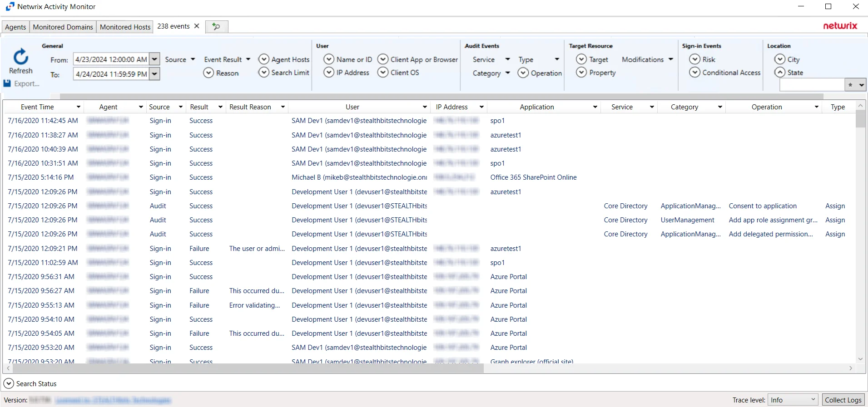Expand the IP Address filter
The height and width of the screenshot is (407, 868).
[x=329, y=72]
